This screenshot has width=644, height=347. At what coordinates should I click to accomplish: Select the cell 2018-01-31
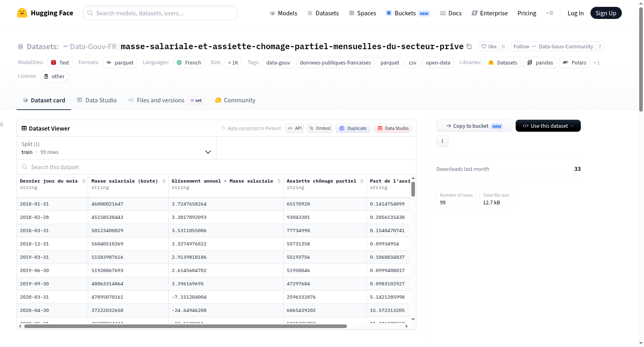(x=52, y=204)
